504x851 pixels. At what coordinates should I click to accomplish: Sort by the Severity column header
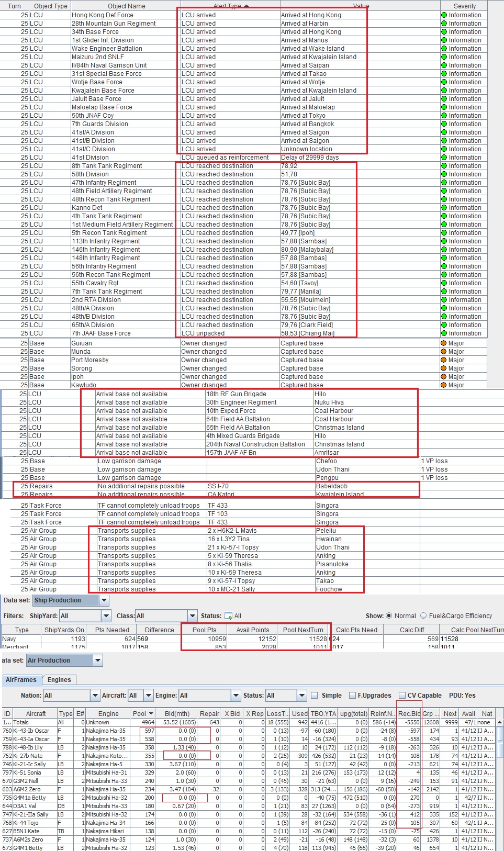click(464, 6)
